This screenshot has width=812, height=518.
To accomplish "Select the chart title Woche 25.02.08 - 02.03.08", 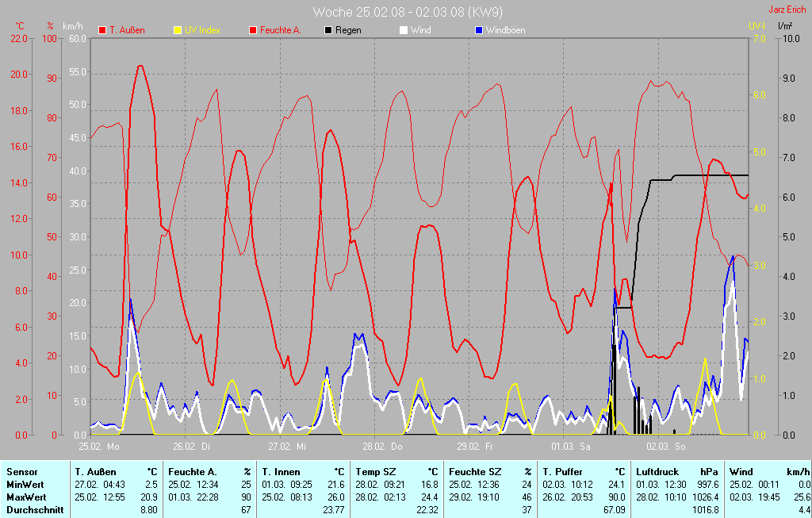I will (408, 12).
